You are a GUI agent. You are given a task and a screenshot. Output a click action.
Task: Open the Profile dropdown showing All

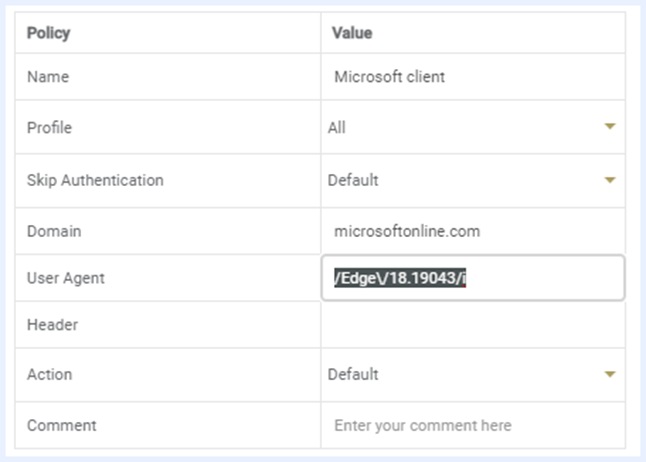point(470,127)
